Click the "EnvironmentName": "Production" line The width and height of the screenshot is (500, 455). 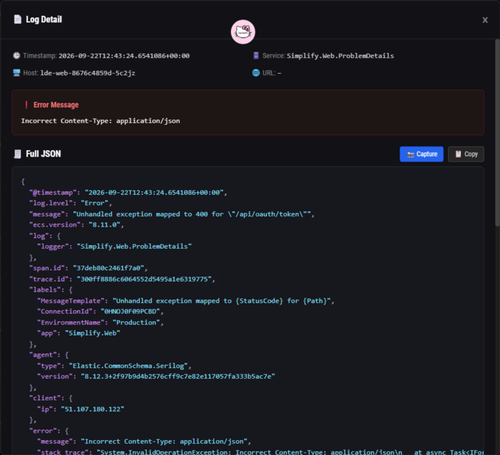[x=101, y=322]
